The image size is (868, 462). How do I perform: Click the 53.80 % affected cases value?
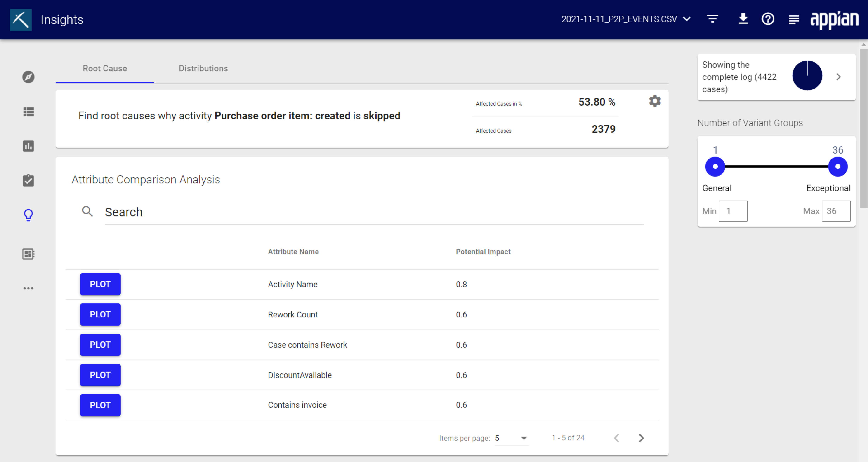(597, 102)
